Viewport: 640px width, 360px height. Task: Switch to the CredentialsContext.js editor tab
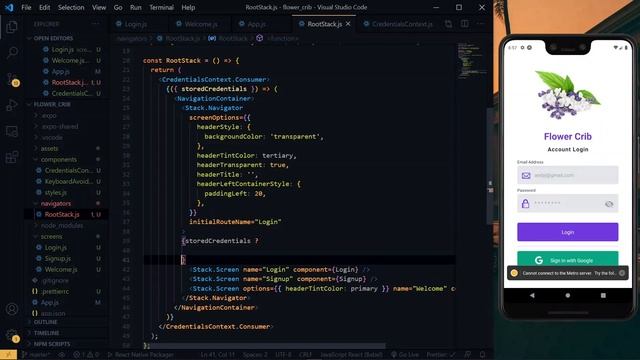click(398, 24)
